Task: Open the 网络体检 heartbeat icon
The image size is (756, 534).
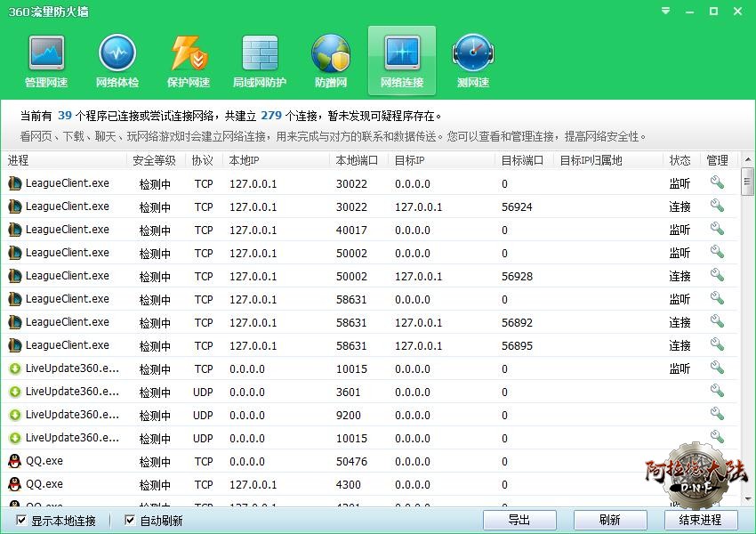Action: 117,54
